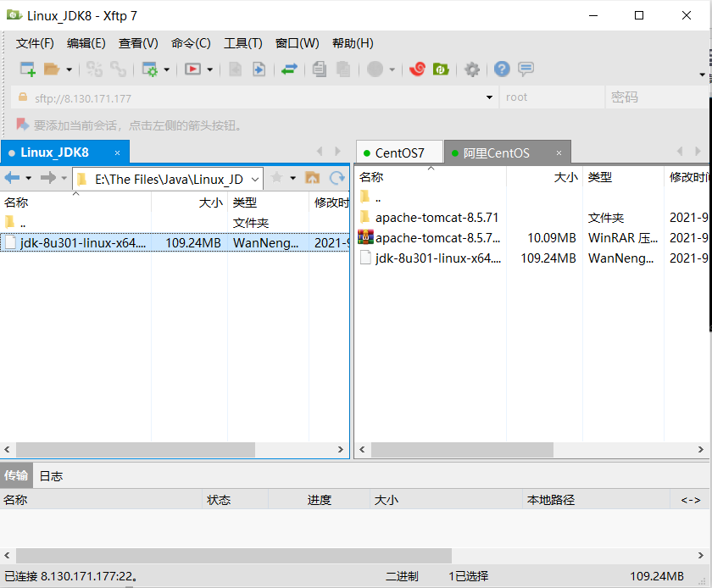Click the star bookmark icon in local pane
Image resolution: width=712 pixels, height=588 pixels.
click(276, 178)
